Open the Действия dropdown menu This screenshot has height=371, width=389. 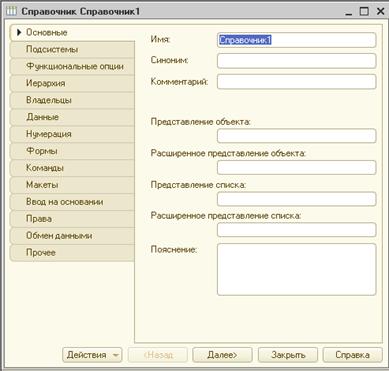pyautogui.click(x=92, y=355)
